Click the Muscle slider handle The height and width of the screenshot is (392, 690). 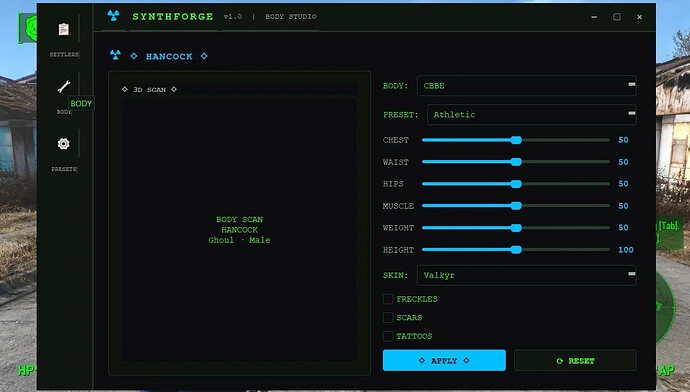click(516, 205)
